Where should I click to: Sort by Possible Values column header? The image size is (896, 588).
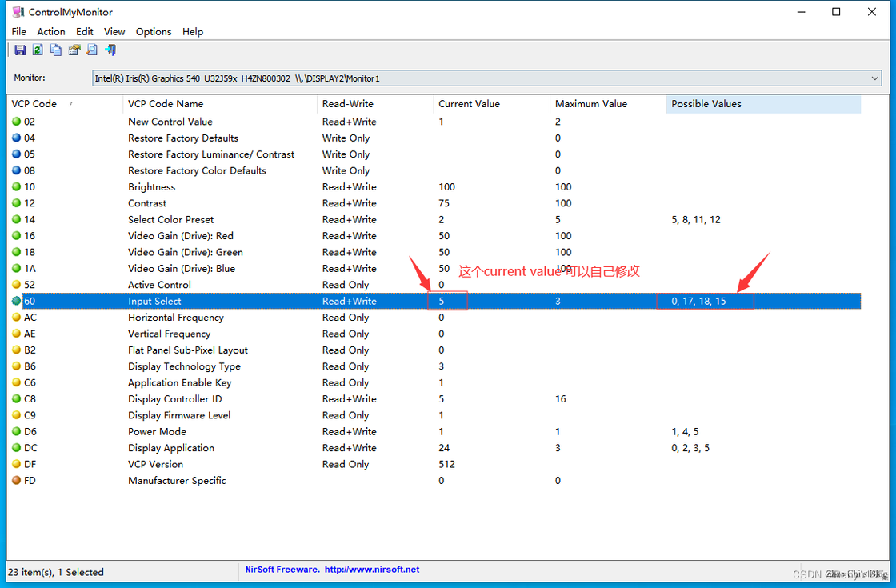tap(763, 104)
